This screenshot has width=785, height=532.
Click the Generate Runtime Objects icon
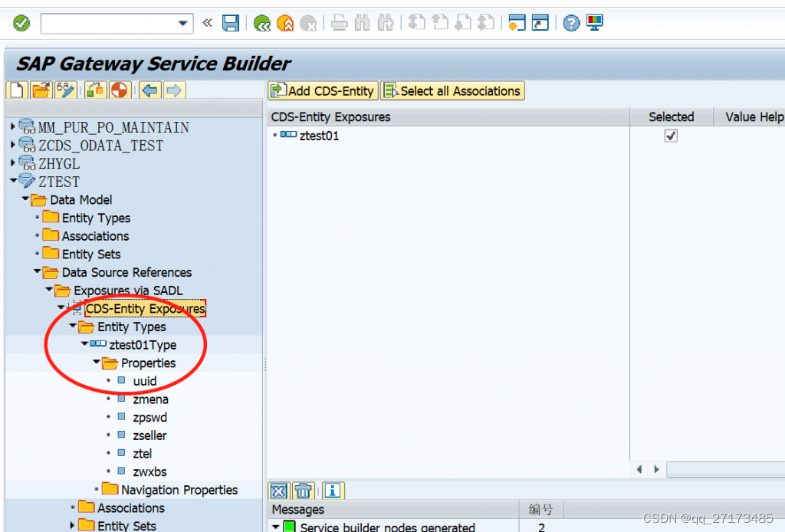[x=119, y=90]
